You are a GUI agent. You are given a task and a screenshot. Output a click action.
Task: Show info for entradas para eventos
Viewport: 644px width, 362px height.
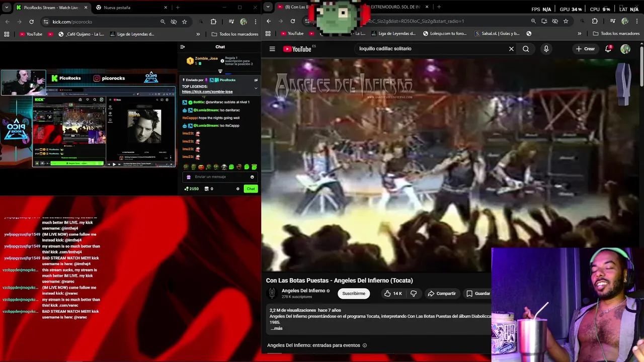pos(365,345)
